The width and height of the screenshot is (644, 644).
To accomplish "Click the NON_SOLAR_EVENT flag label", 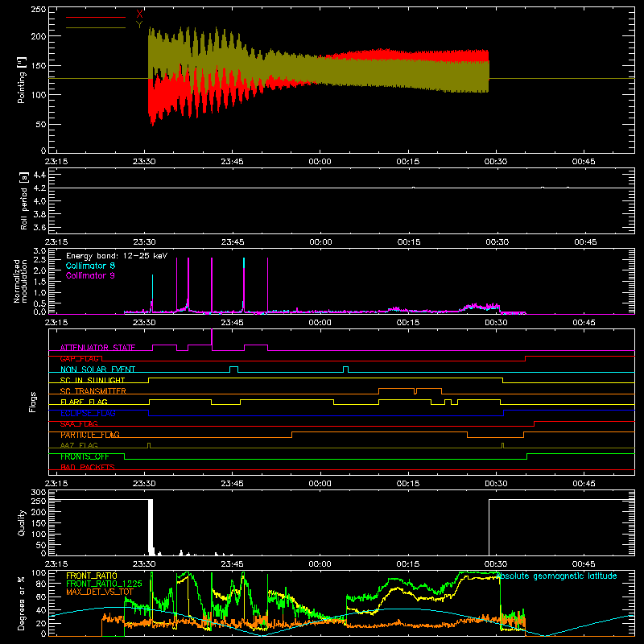I will click(x=97, y=369).
